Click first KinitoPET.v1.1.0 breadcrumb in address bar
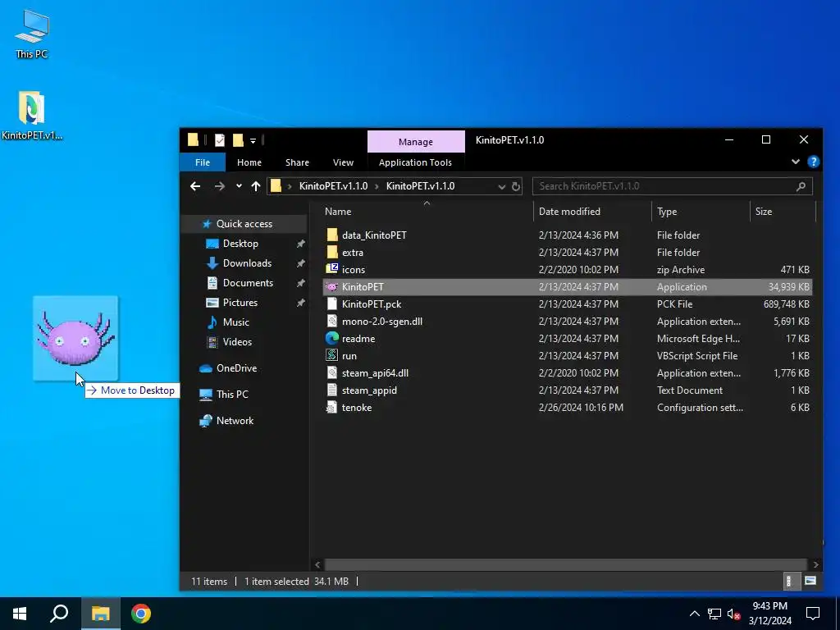 (x=333, y=186)
